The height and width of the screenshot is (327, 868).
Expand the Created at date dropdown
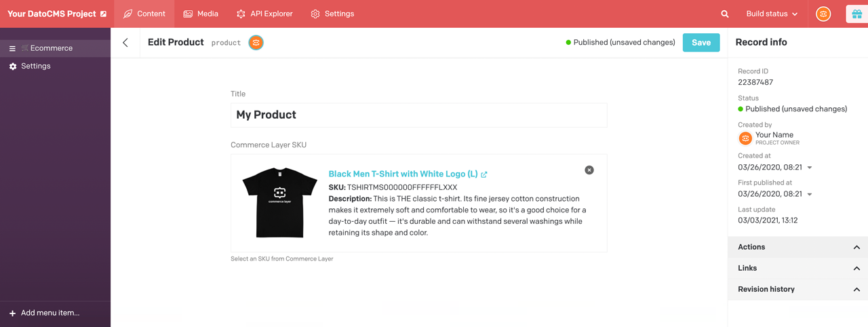click(810, 168)
